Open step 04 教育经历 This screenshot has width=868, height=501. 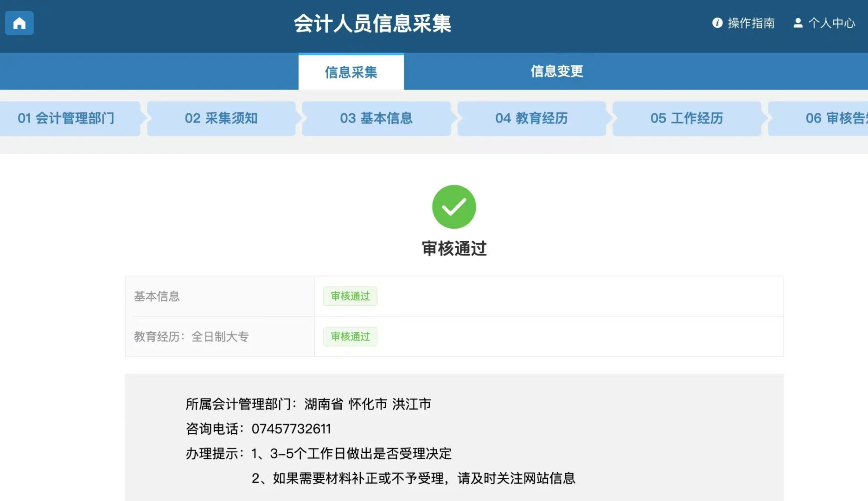click(532, 118)
